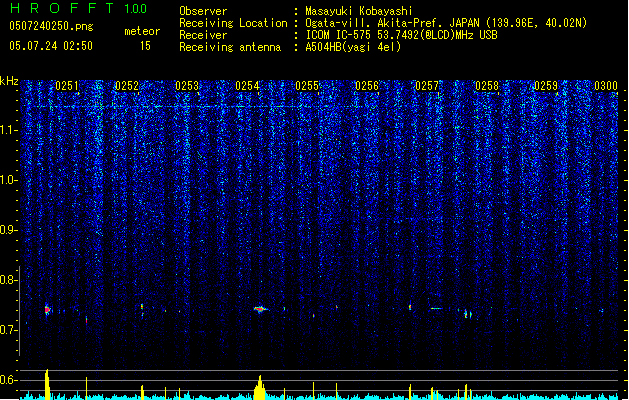Click the 0300 time marker
Viewport: 629px width, 400px height.
click(x=606, y=86)
